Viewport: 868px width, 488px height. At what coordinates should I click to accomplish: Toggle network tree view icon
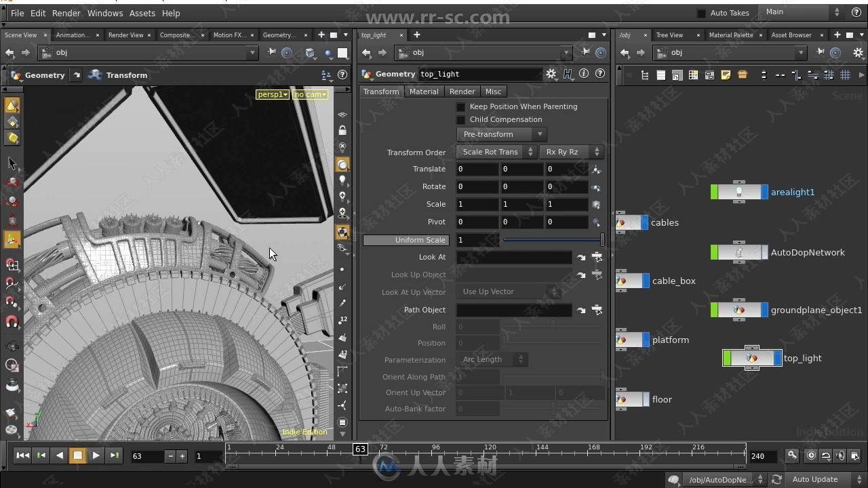644,75
